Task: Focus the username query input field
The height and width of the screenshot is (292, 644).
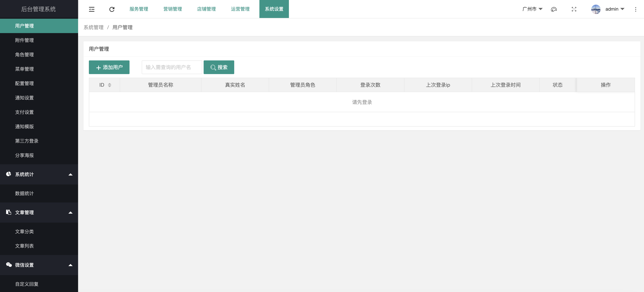Action: coord(172,67)
